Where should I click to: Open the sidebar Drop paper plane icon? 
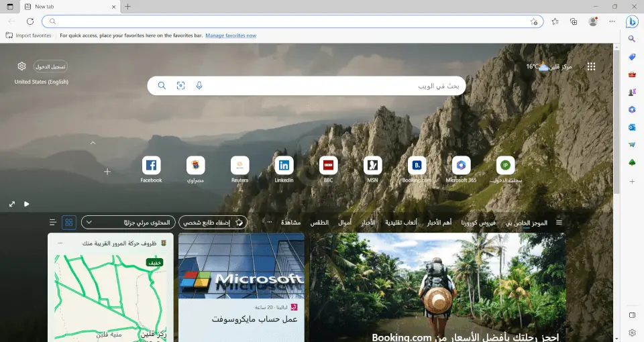(632, 145)
